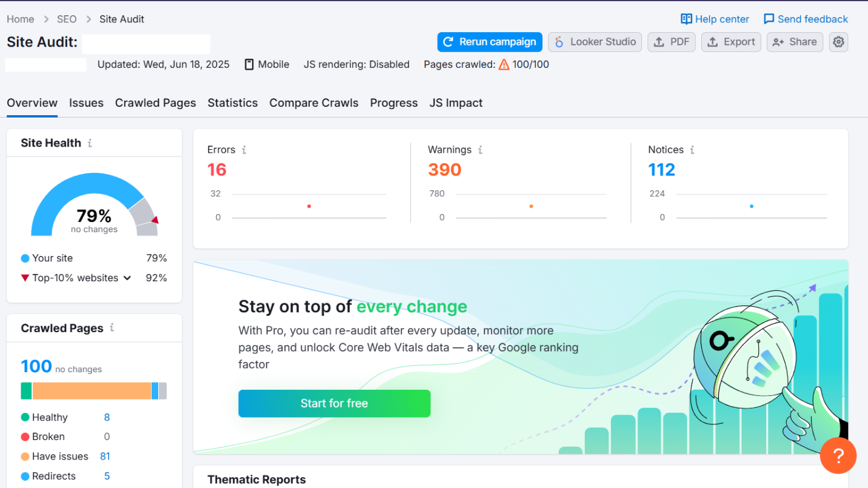This screenshot has height=488, width=868.
Task: Click the Rerun campaign button
Action: click(x=489, y=42)
